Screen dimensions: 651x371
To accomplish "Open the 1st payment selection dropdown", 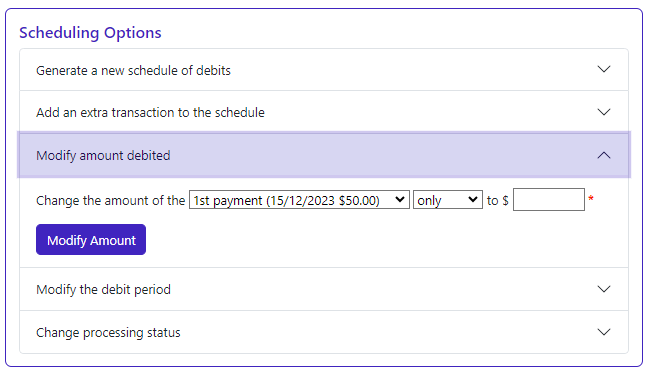I will coord(299,200).
